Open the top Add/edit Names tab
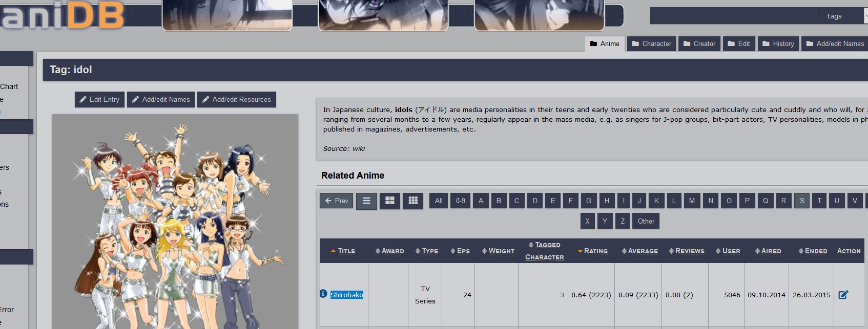868x329 pixels. tap(835, 44)
